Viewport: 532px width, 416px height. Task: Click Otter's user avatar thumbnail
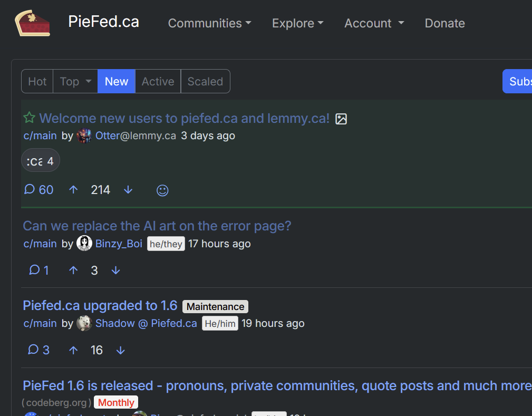coord(84,136)
